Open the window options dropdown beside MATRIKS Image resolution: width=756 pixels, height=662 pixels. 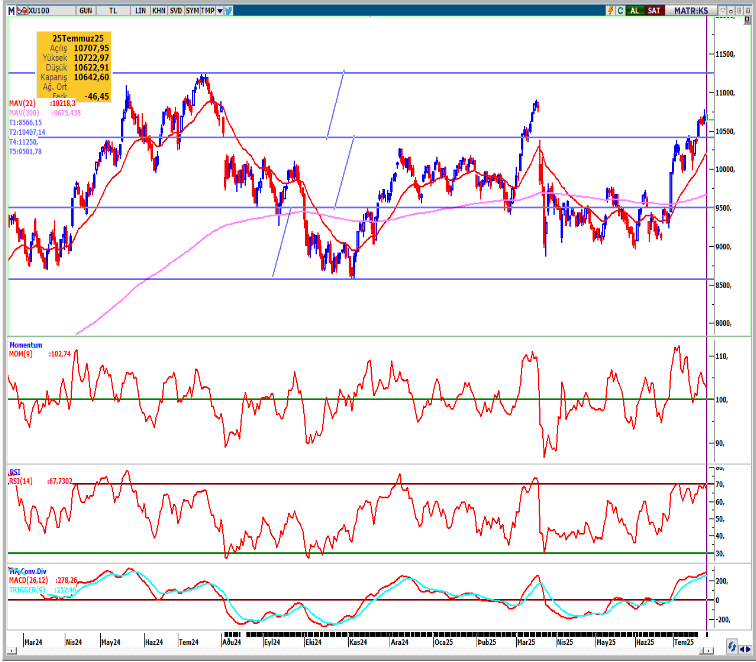[722, 10]
